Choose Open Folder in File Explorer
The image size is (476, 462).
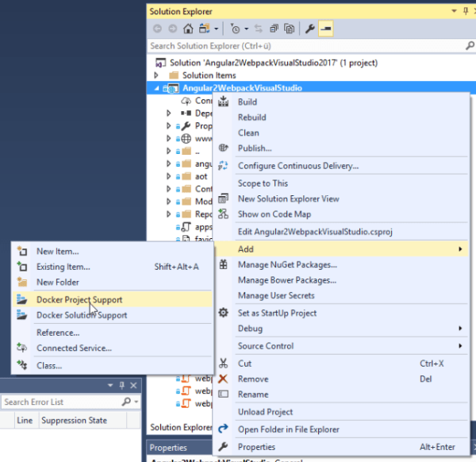(x=341, y=429)
